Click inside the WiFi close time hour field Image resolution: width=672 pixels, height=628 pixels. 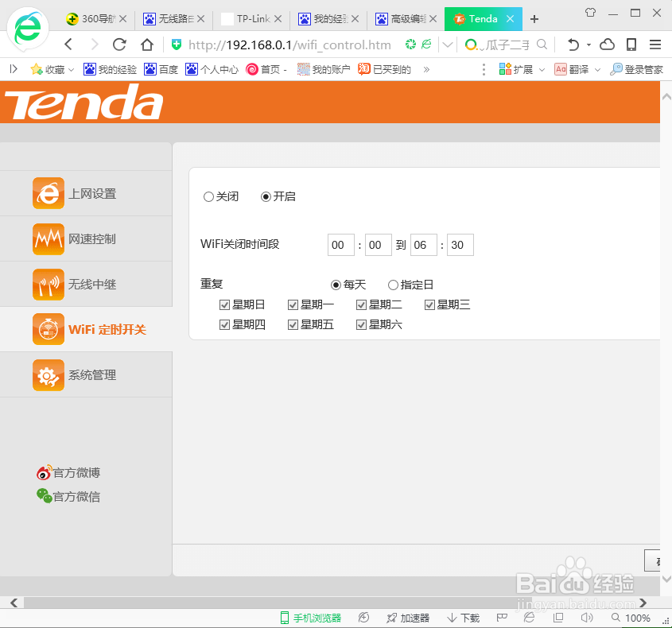click(x=340, y=245)
